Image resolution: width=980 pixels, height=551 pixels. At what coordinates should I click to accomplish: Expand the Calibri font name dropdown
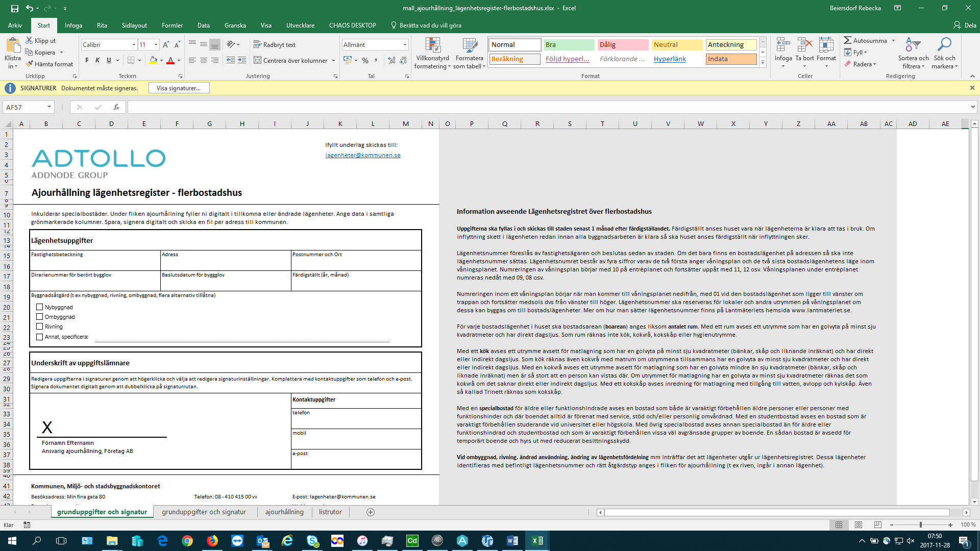tap(134, 45)
